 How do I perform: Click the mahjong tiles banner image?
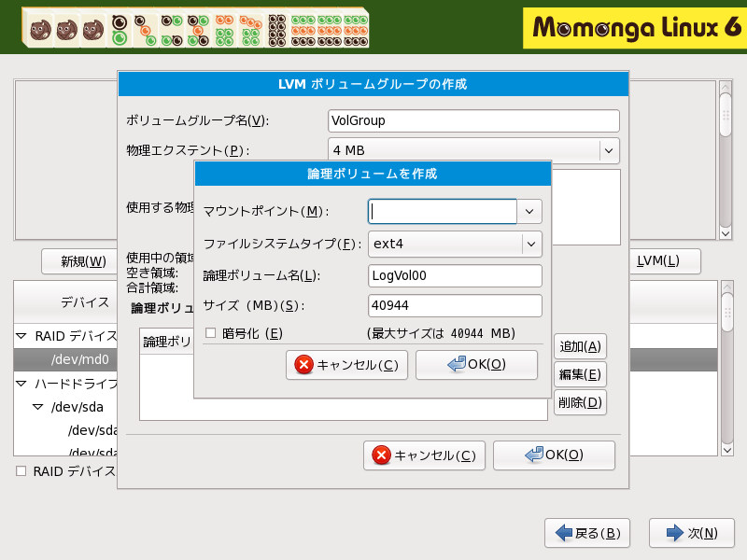[x=196, y=26]
